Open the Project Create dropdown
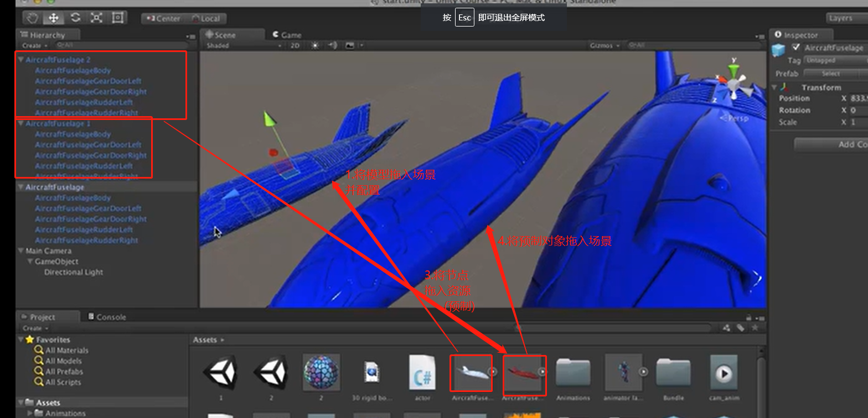 [34, 328]
